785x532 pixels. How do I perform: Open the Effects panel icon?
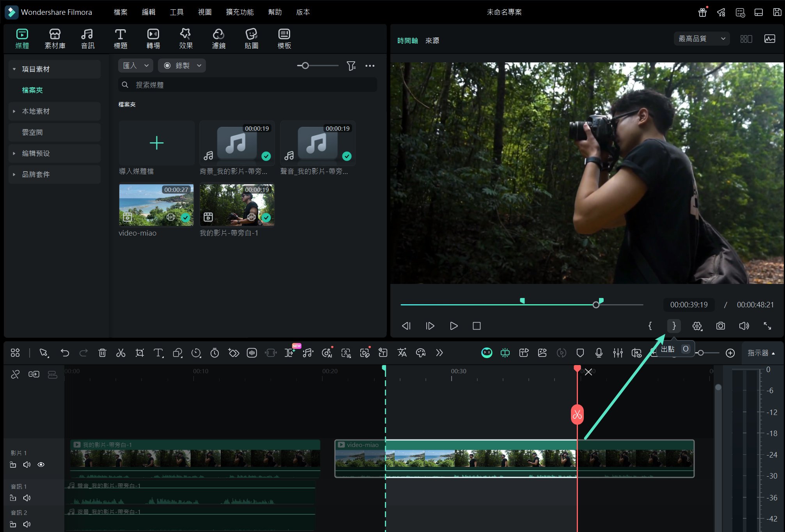pyautogui.click(x=186, y=39)
